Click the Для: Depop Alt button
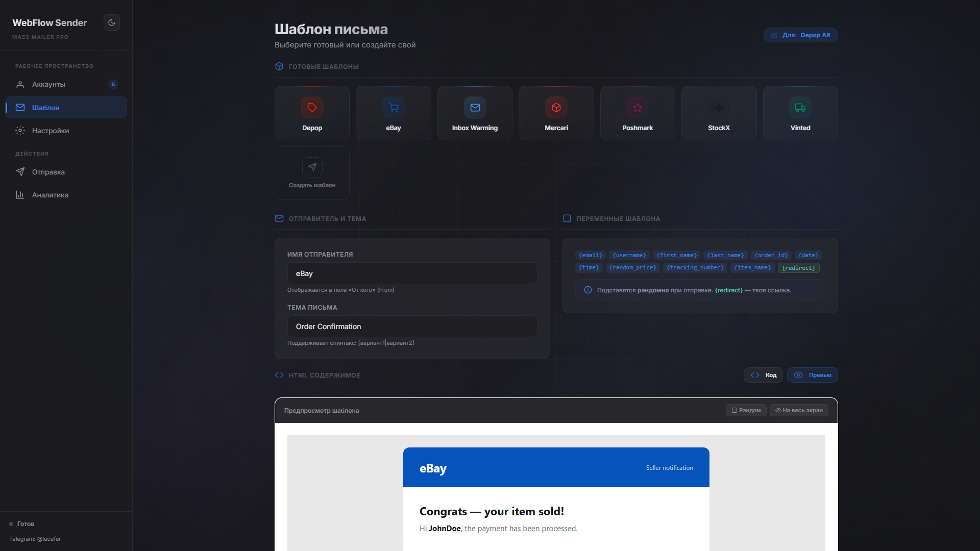This screenshot has width=980, height=551. point(800,35)
